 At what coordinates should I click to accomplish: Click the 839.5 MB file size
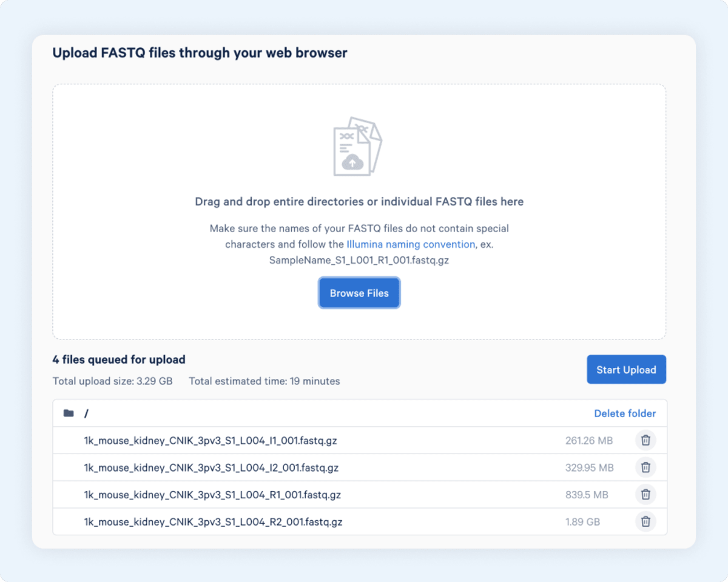(x=586, y=495)
